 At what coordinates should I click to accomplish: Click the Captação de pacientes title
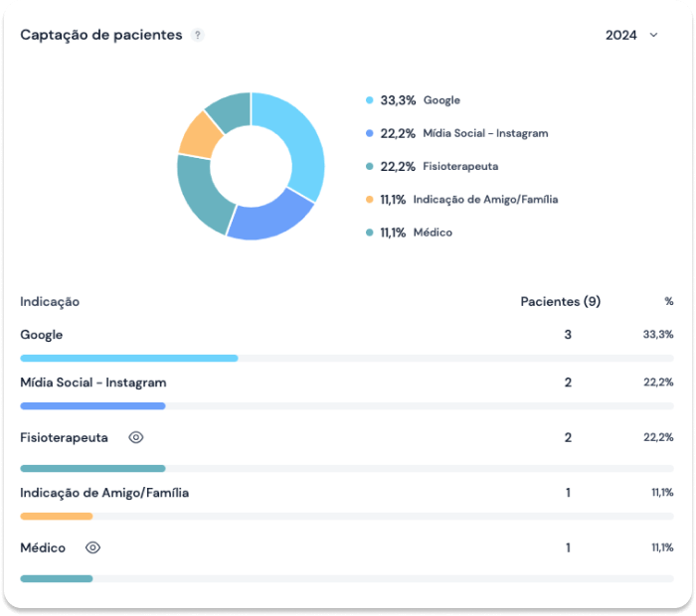[x=101, y=35]
